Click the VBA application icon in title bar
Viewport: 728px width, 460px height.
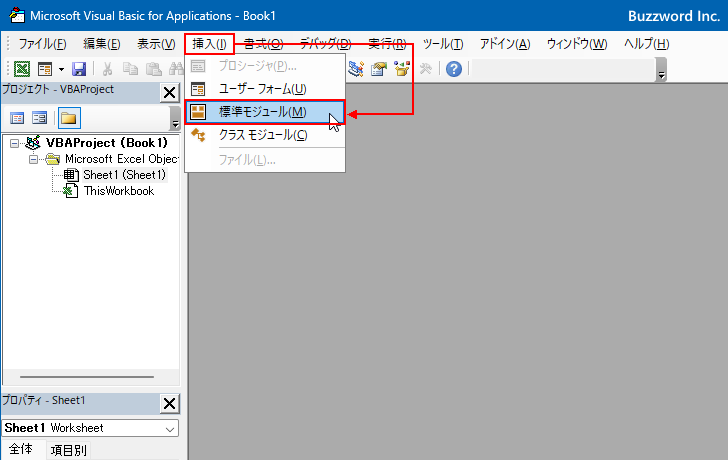click(x=17, y=15)
